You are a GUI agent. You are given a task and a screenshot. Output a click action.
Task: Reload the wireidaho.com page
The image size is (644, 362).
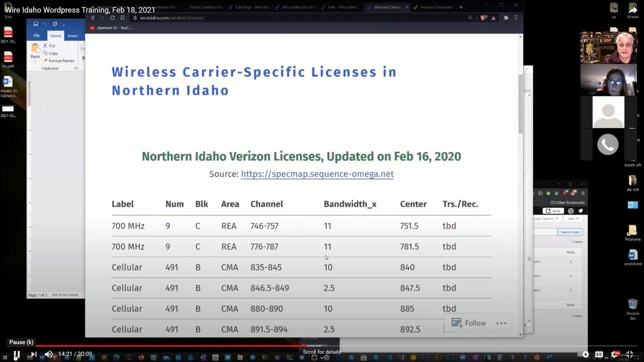click(112, 18)
